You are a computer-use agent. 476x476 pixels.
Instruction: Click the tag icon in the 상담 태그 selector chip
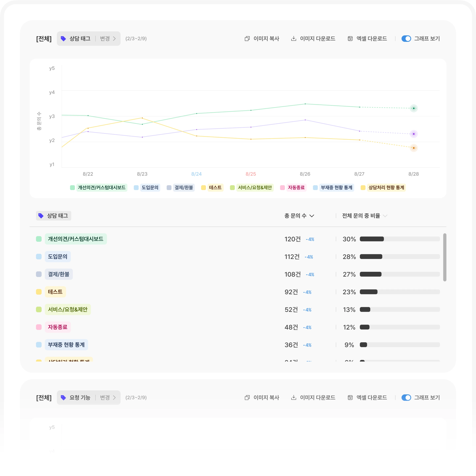point(63,39)
